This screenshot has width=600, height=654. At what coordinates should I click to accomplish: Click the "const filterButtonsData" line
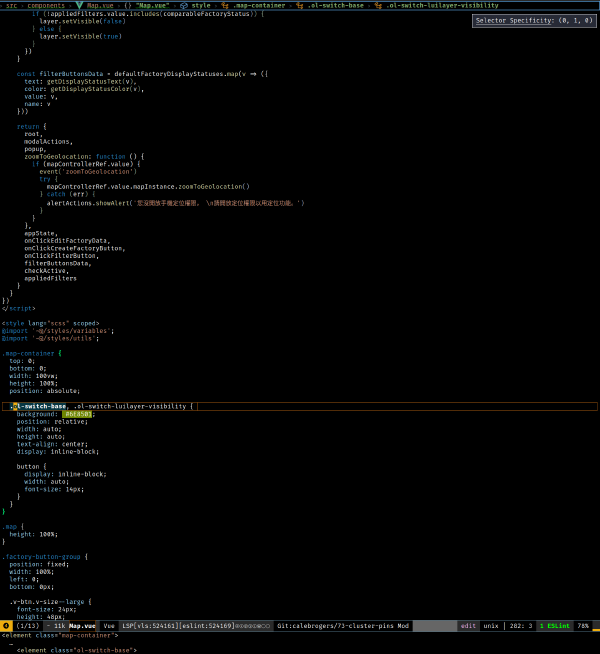pyautogui.click(x=142, y=74)
